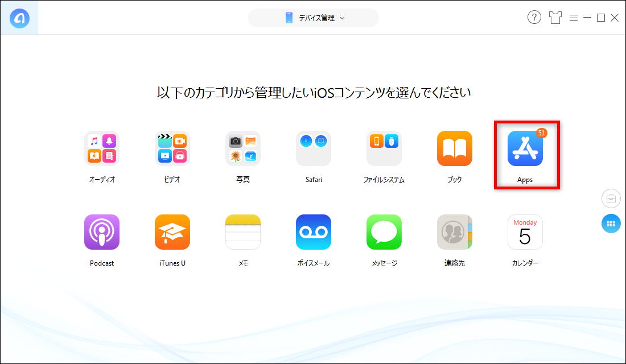Select the ブック (Books) category
Screen dimensions: 626x364
click(x=455, y=148)
